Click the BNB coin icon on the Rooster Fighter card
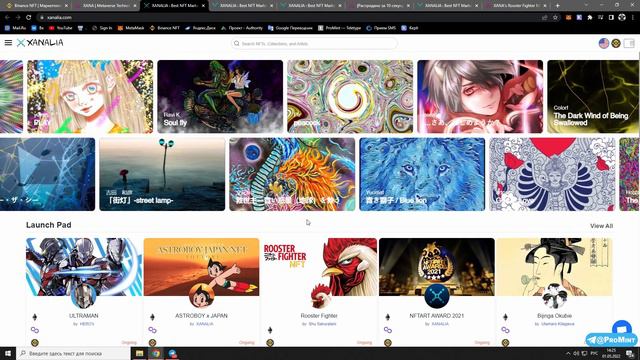This screenshot has height=360, width=640. pyautogui.click(x=270, y=343)
